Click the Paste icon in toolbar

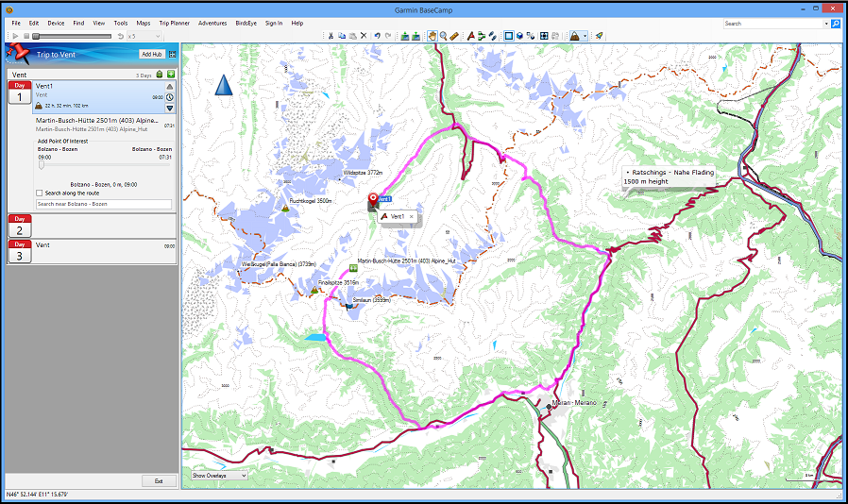(x=352, y=36)
